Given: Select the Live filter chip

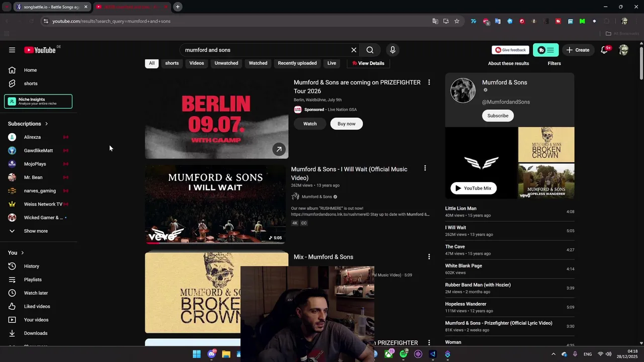Looking at the screenshot, I should 332,63.
